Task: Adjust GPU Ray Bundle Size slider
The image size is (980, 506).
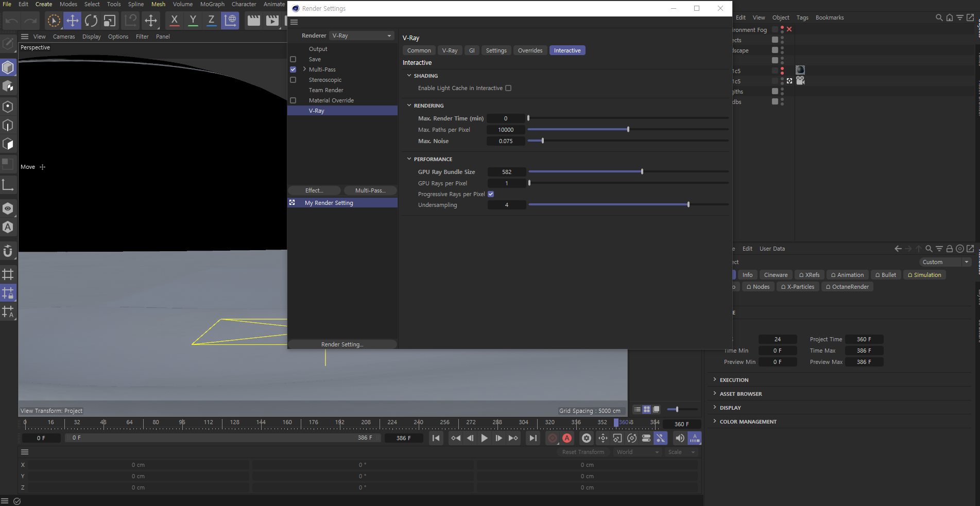Action: (628, 171)
